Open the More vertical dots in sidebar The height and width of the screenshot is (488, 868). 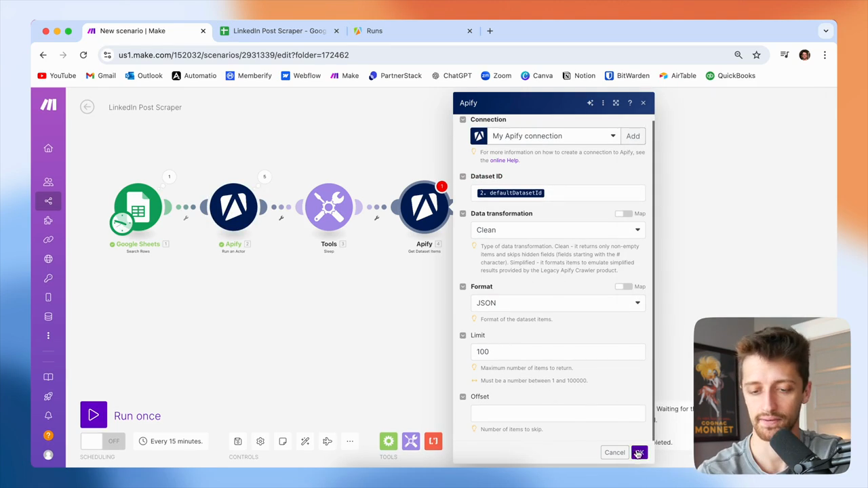tap(48, 335)
